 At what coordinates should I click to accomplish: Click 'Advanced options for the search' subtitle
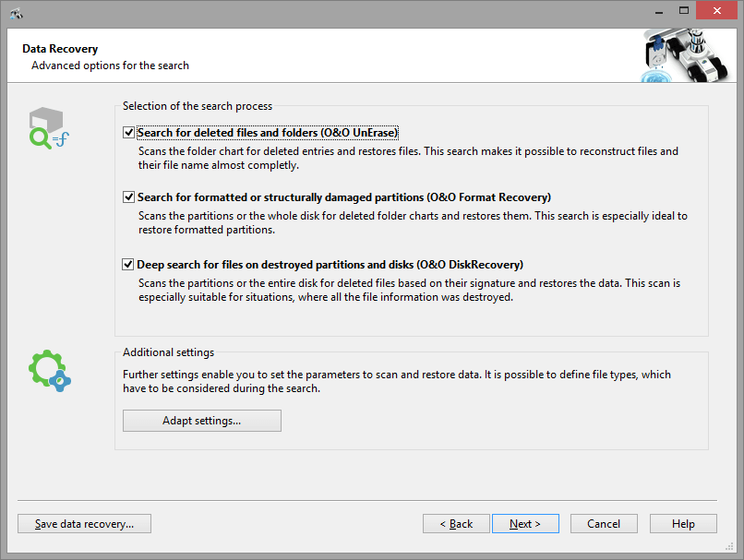(110, 66)
